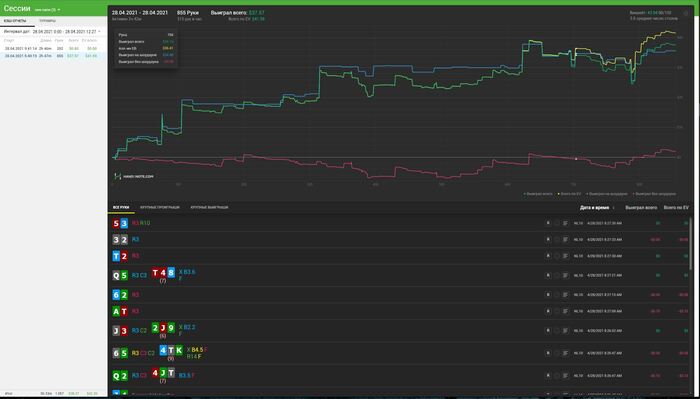Open hand history text icon in J 3 row
700x399 pixels.
(565, 331)
